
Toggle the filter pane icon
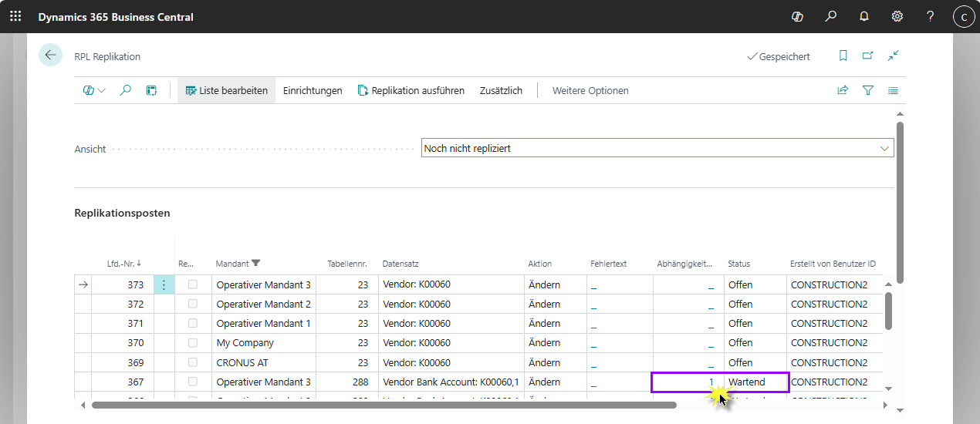tap(868, 90)
